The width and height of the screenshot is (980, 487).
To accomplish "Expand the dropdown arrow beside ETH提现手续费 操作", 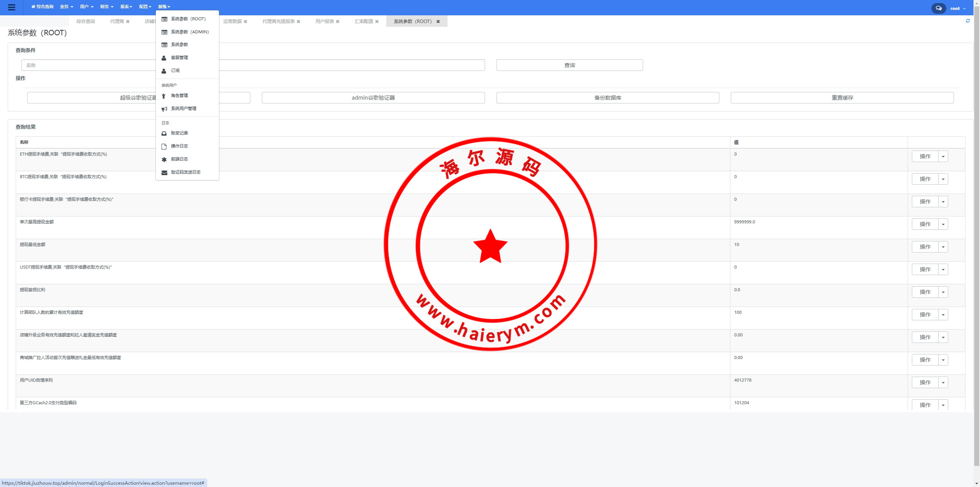I will 943,156.
